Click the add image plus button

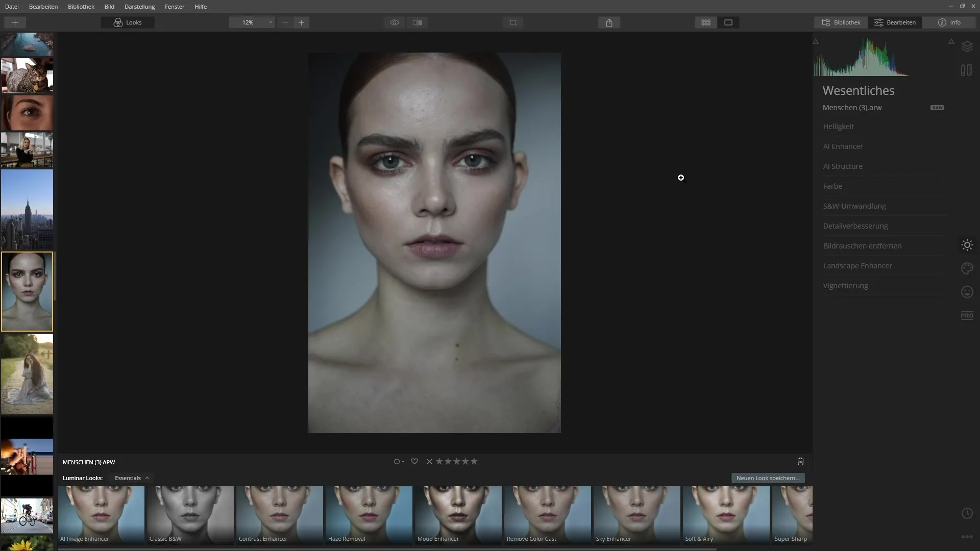point(15,22)
